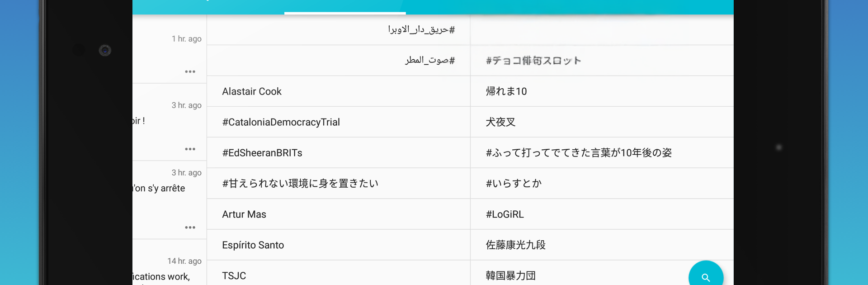
Task: Open the #LoGiRL hashtag
Action: (x=505, y=214)
